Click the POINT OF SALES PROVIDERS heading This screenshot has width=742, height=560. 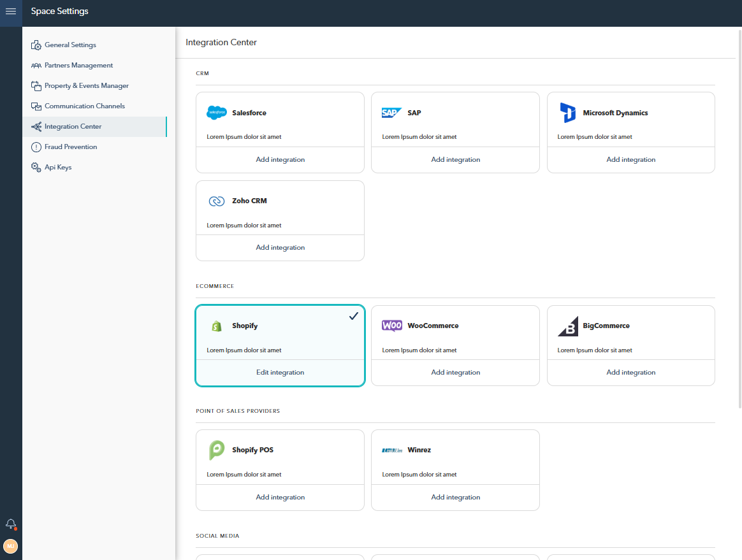tap(238, 411)
